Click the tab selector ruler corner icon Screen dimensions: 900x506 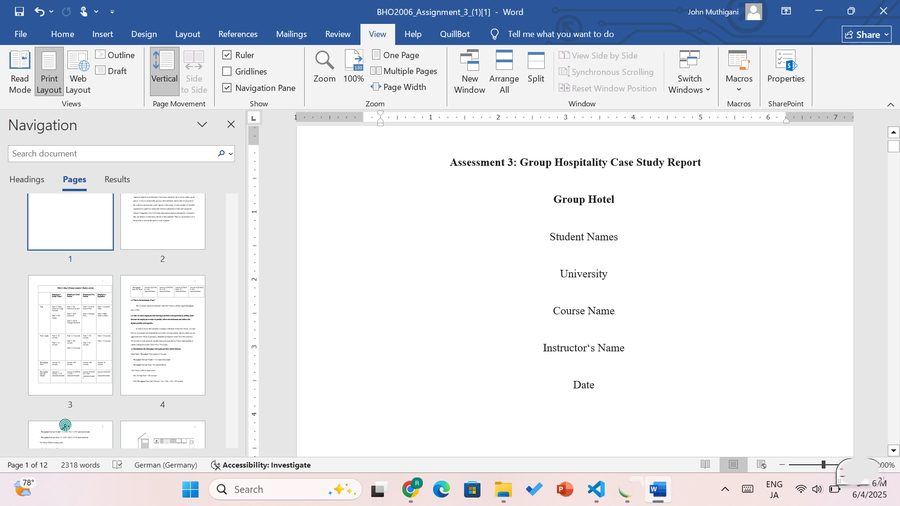[254, 118]
